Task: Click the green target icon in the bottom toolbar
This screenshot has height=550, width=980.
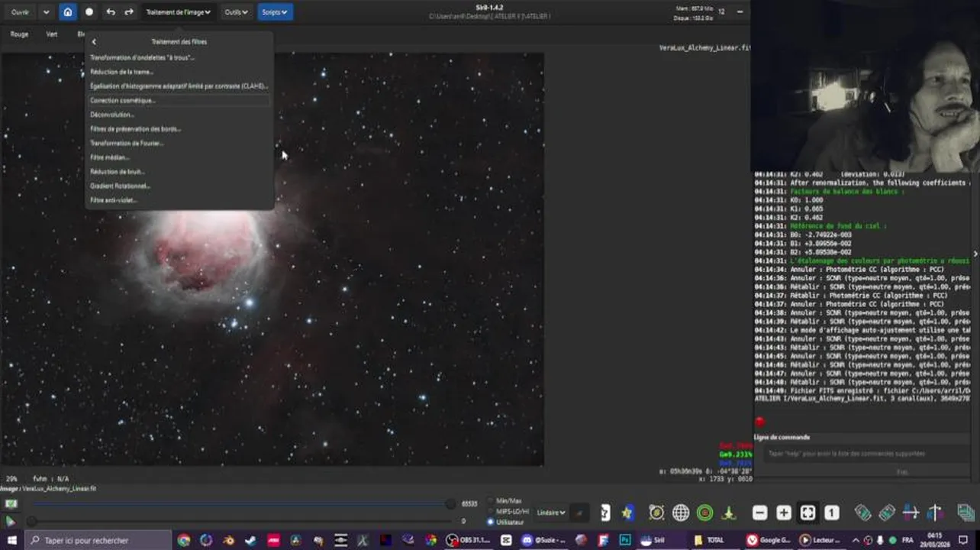Action: click(x=704, y=513)
